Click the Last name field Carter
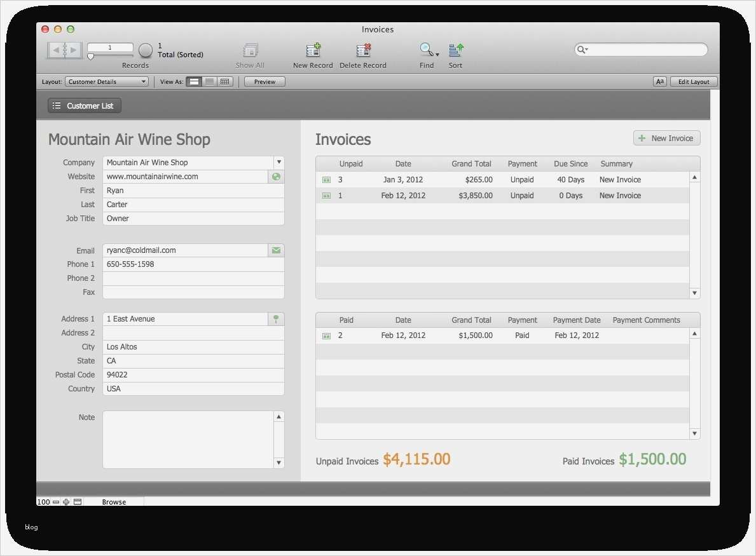This screenshot has width=756, height=556. (x=193, y=205)
